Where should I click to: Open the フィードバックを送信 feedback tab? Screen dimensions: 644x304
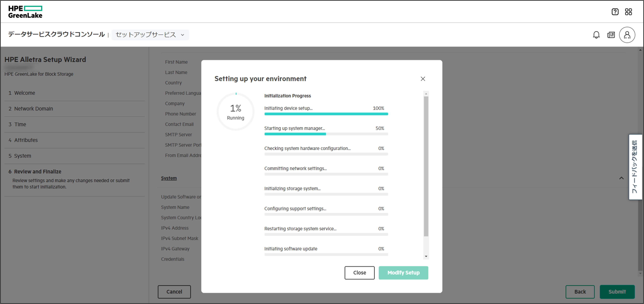point(635,167)
